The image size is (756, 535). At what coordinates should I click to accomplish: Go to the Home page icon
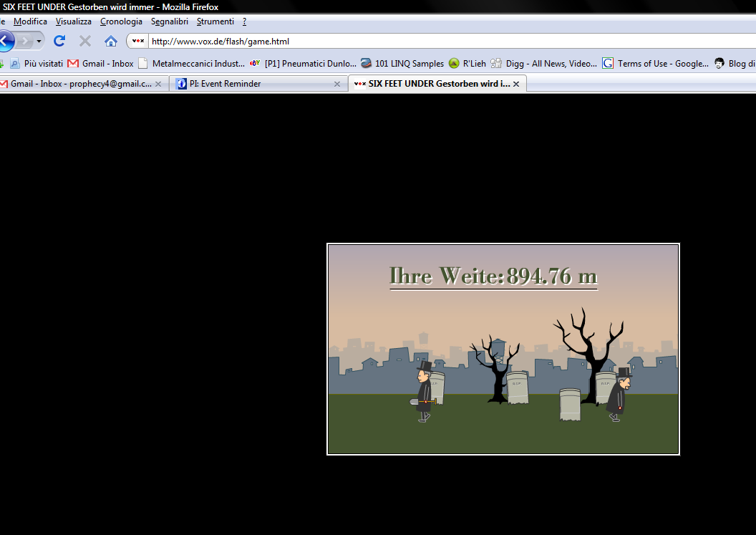[111, 41]
